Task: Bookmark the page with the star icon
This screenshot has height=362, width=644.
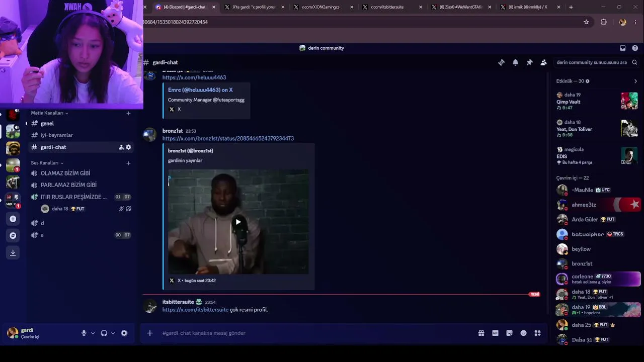Action: 586,22
